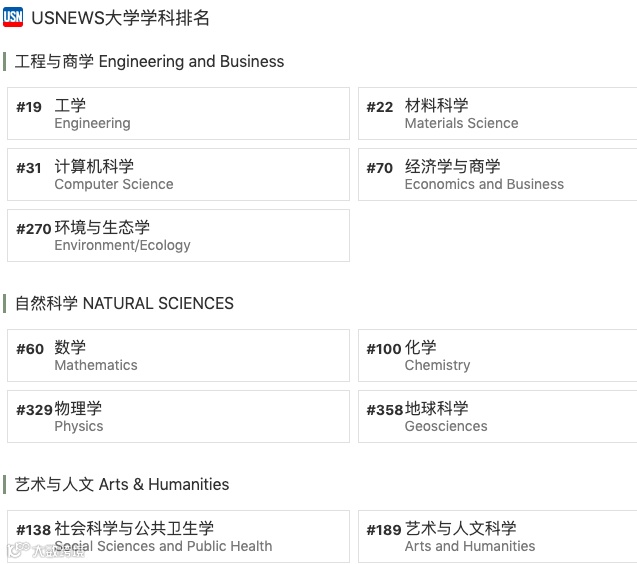Select the 自然科学 NATURAL SCIENCES heading

(124, 304)
